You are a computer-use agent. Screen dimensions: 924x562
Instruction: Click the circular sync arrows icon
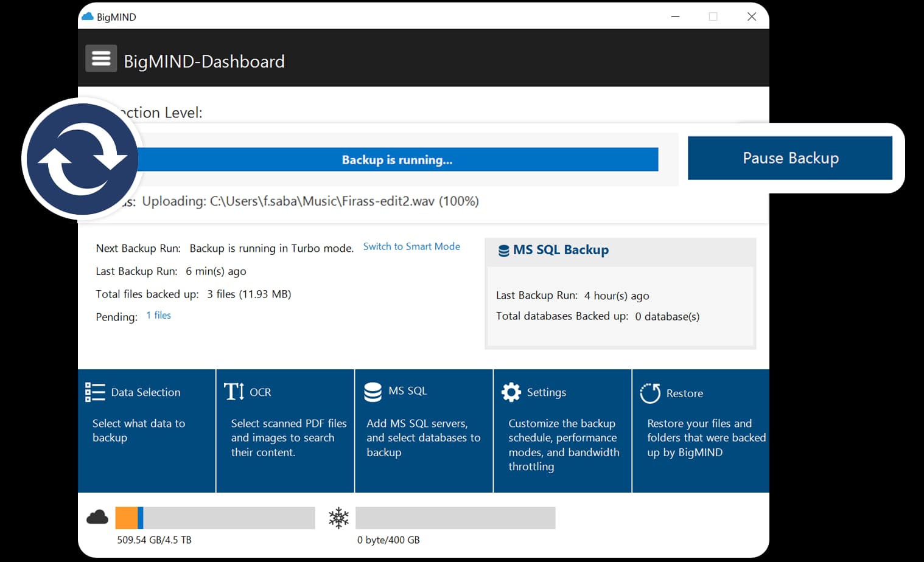[x=82, y=159]
